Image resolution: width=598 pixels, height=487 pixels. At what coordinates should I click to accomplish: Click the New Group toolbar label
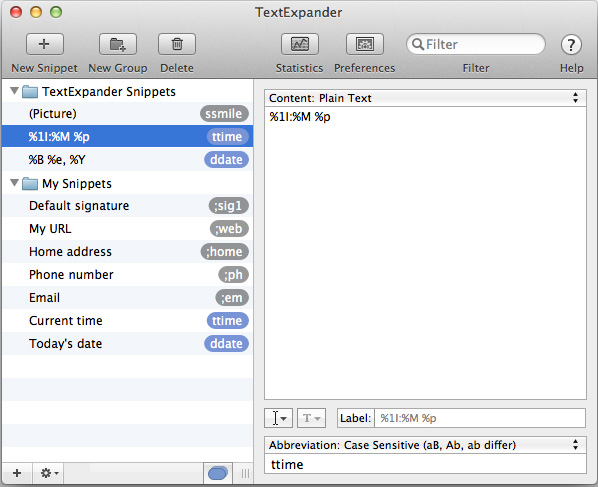[x=118, y=68]
